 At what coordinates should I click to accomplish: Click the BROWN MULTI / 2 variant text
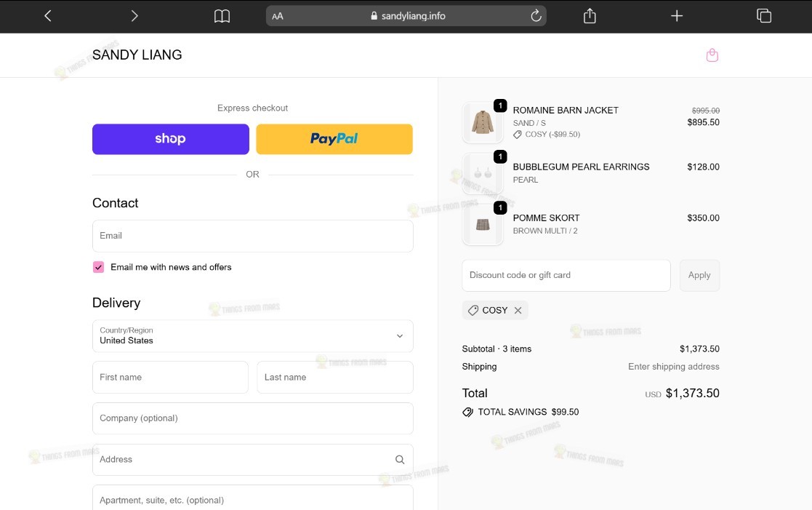click(x=545, y=231)
